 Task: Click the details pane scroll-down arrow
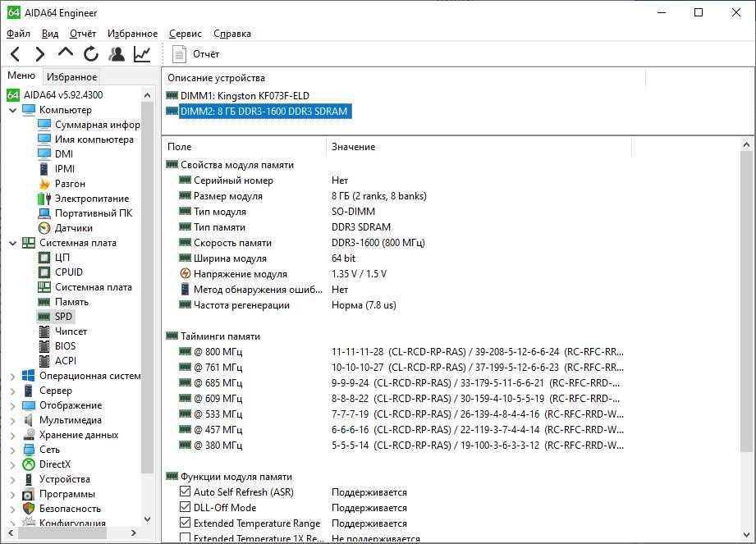746,535
